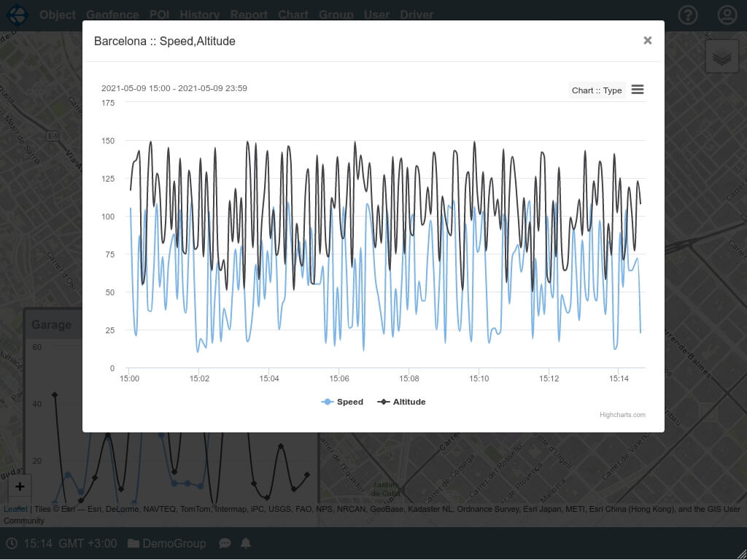Open the Chart :: Type dropdown
Viewport: 747px width, 560px height.
(596, 90)
